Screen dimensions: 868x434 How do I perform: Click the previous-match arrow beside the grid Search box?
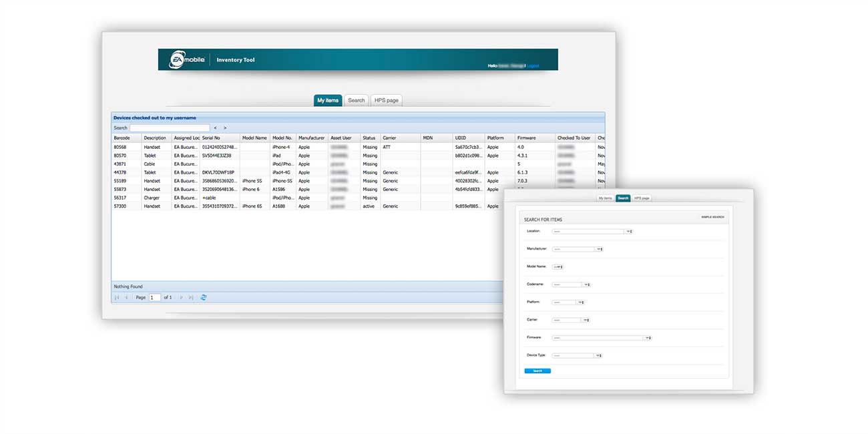(215, 128)
